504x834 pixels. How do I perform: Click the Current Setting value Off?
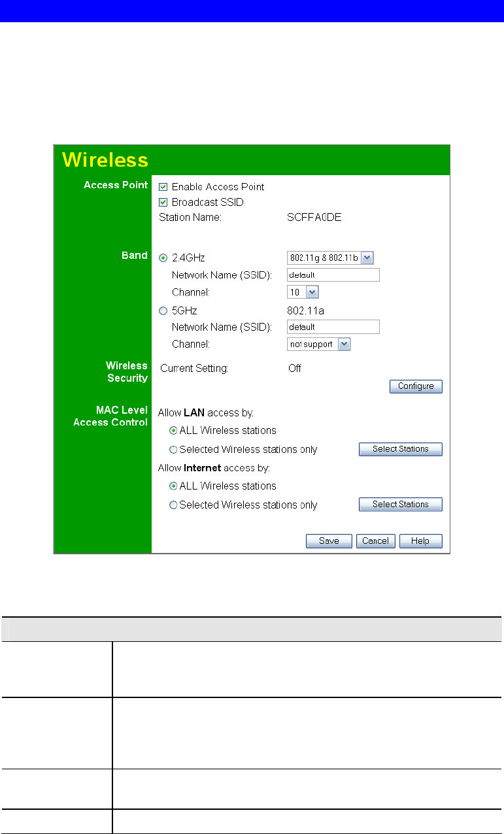tap(295, 369)
